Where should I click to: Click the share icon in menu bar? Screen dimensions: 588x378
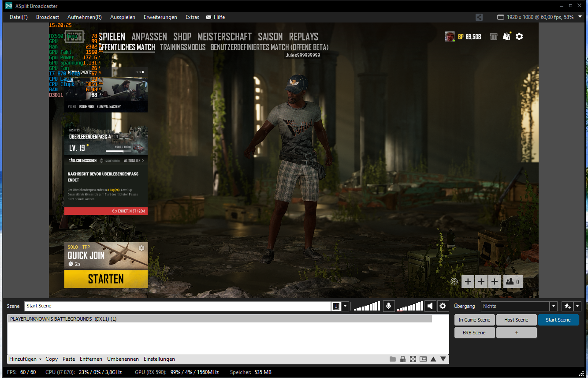coord(479,17)
